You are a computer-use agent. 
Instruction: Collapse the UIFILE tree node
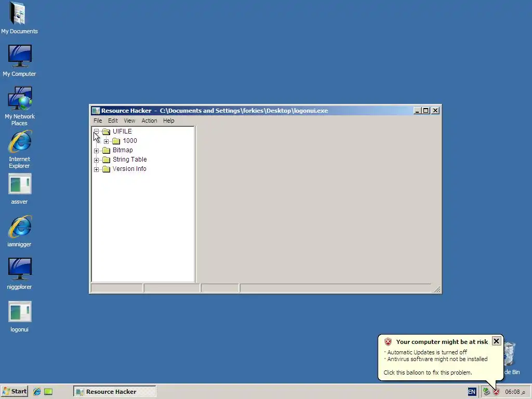coord(96,131)
